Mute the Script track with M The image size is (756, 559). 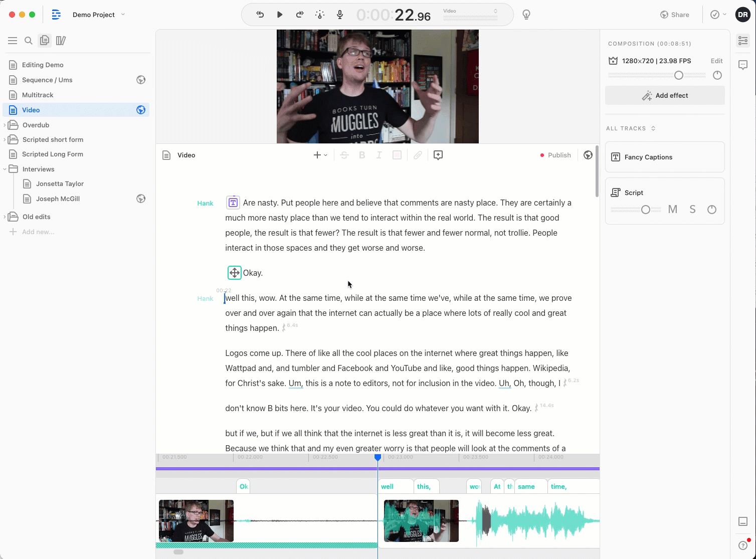(673, 210)
